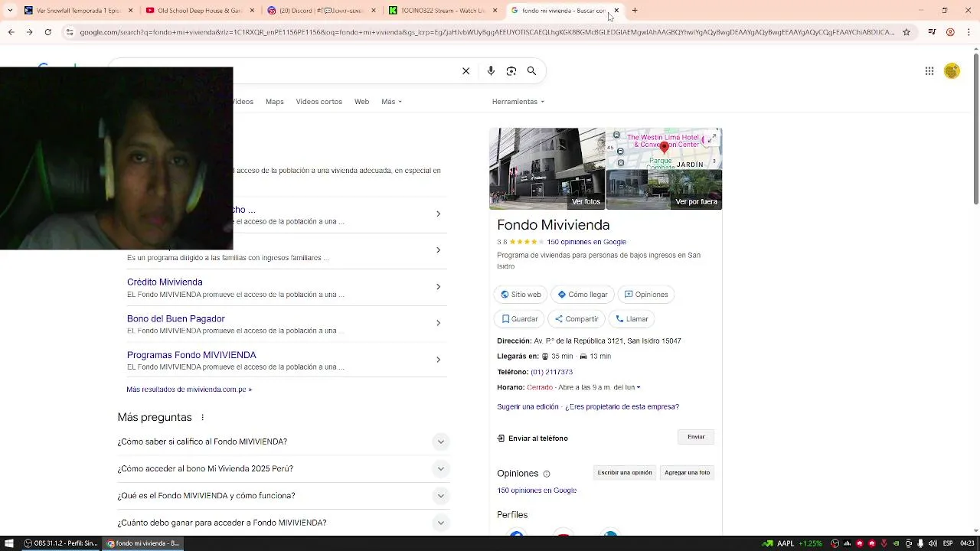This screenshot has height=551, width=980.
Task: Click the Compartir button
Action: pos(577,319)
